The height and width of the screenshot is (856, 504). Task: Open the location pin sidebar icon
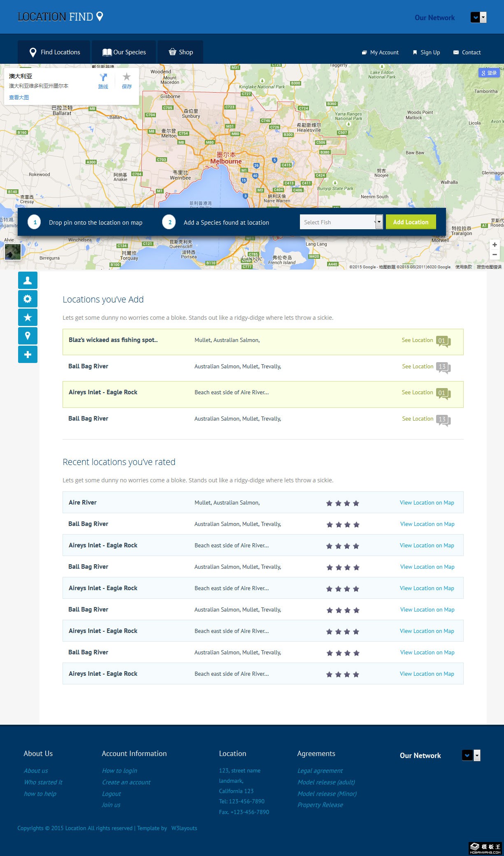pos(28,336)
